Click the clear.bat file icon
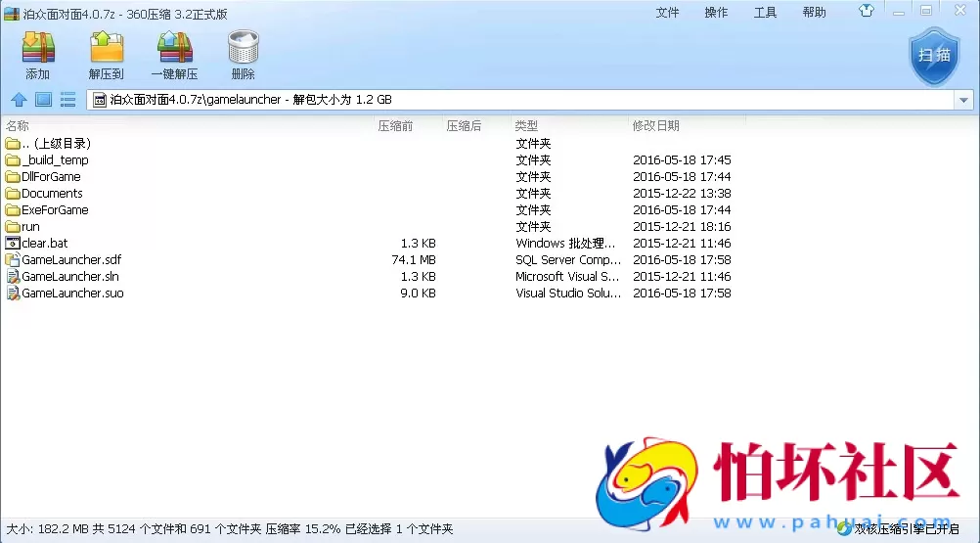Viewport: 980px width, 543px height. pos(13,243)
